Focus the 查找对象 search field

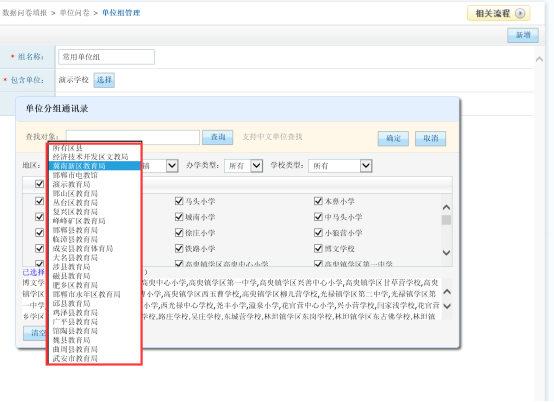[x=133, y=137]
